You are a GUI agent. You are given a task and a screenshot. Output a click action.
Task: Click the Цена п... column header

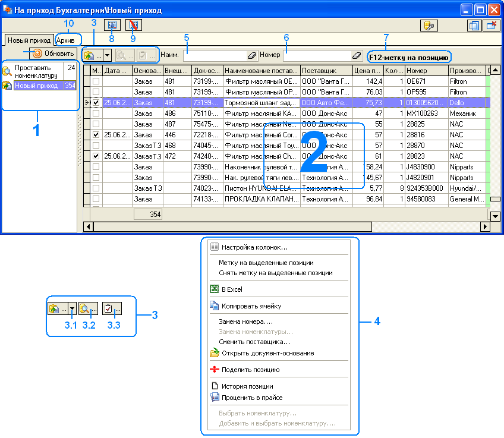368,71
